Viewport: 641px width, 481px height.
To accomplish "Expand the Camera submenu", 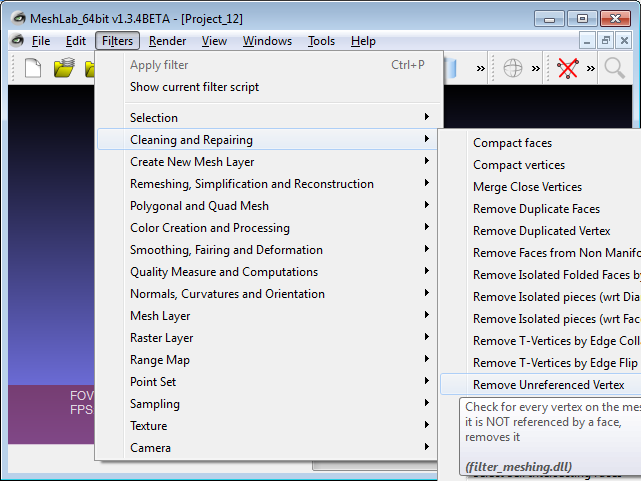I will pyautogui.click(x=267, y=448).
